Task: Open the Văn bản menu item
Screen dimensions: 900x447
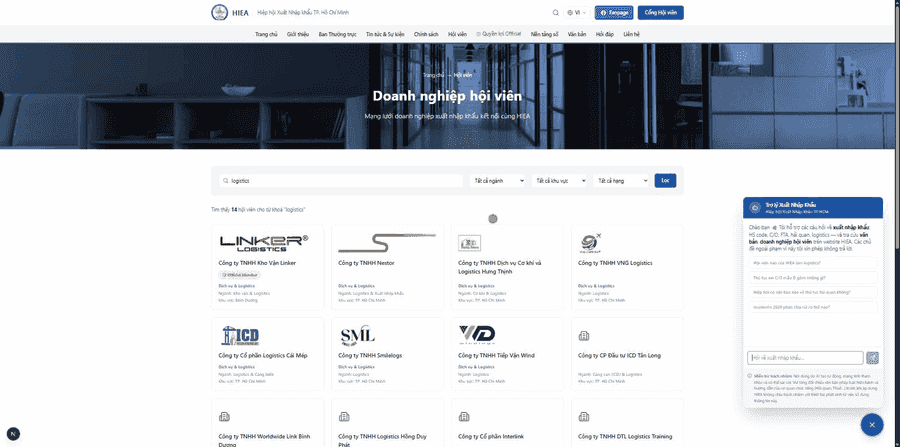Action: click(x=577, y=34)
